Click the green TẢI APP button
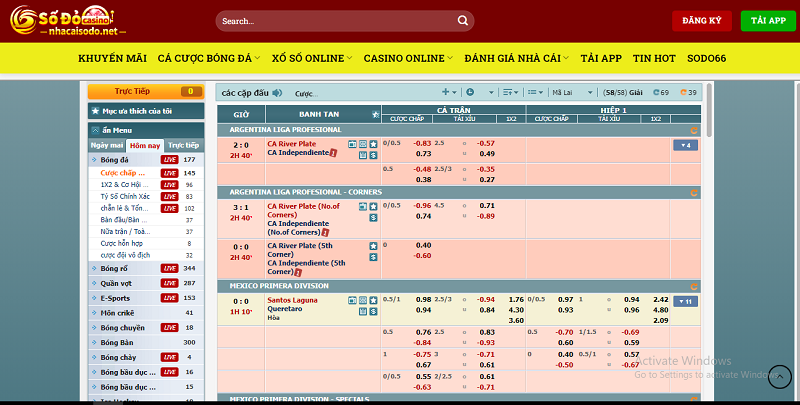 (x=767, y=20)
